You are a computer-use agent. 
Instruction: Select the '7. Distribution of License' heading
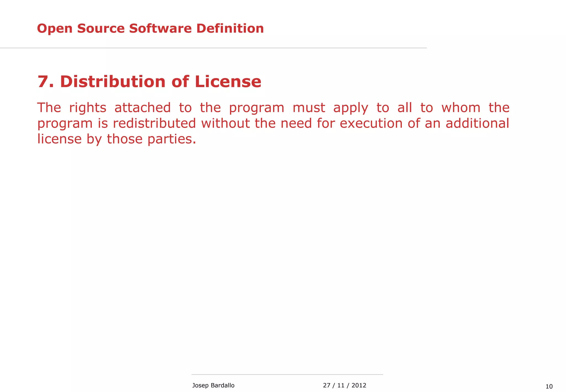pos(149,82)
